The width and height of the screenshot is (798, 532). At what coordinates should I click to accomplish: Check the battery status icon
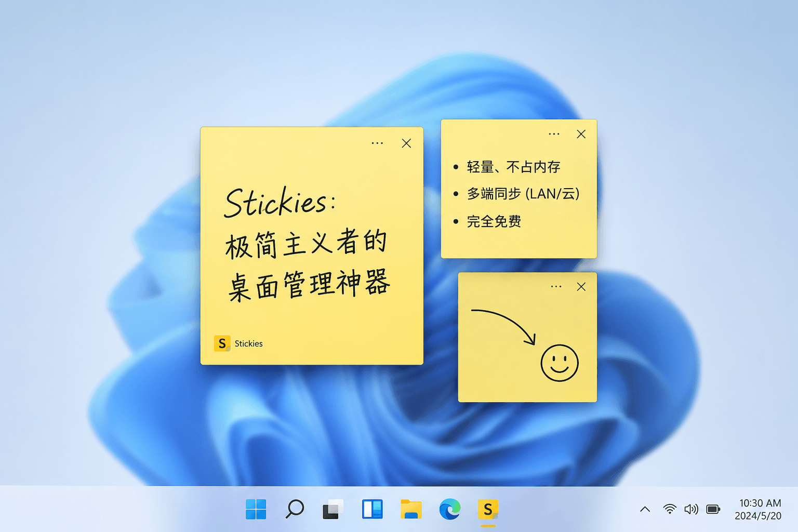[x=713, y=509]
